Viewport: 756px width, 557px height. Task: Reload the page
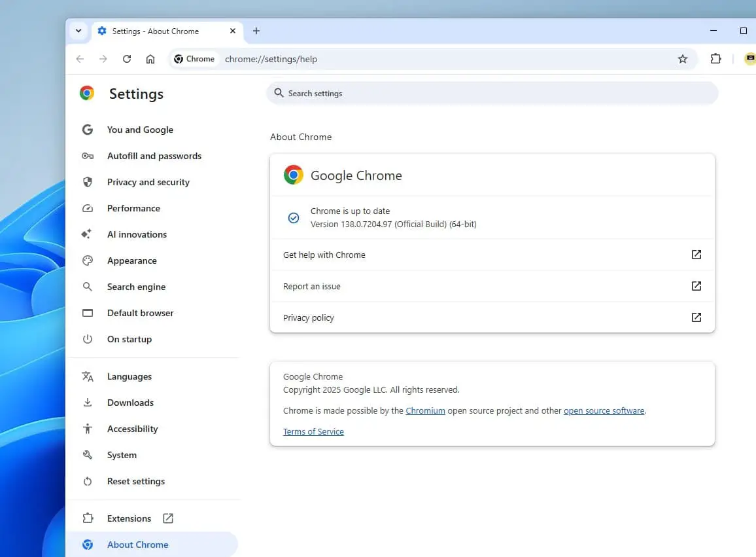127,59
